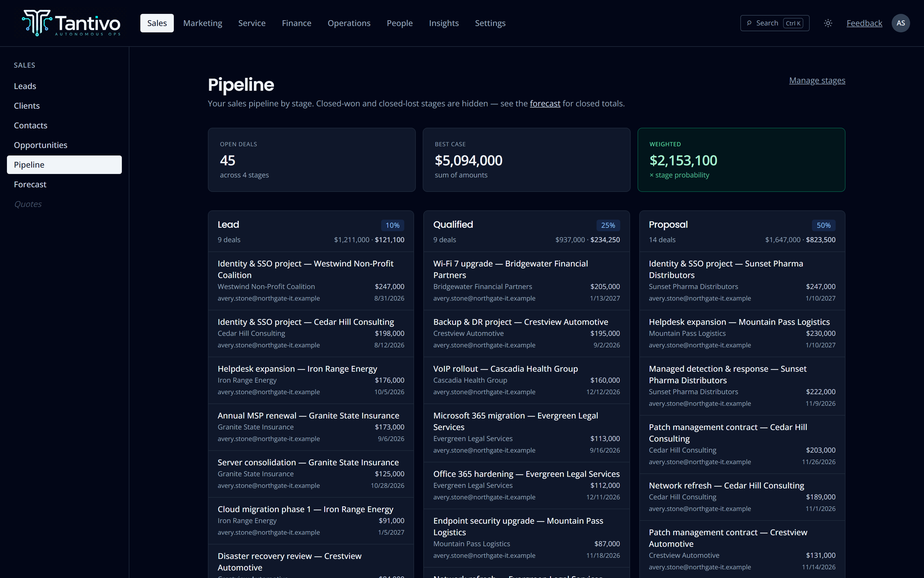Image resolution: width=924 pixels, height=578 pixels.
Task: Click the Proposal stage 50% badge
Action: pos(824,225)
